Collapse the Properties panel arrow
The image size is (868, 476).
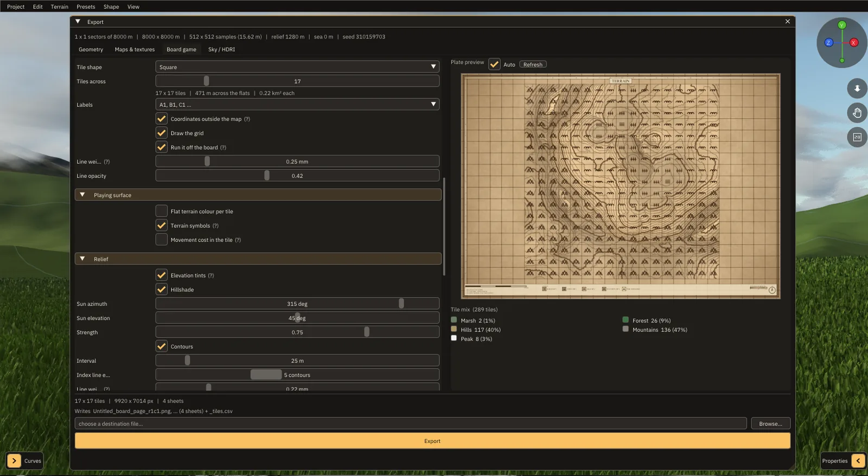858,461
